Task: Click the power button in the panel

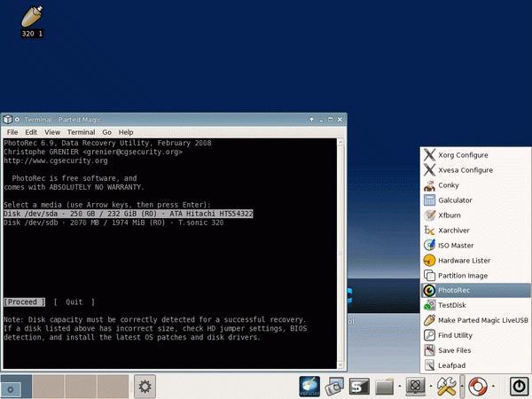Action: [518, 386]
